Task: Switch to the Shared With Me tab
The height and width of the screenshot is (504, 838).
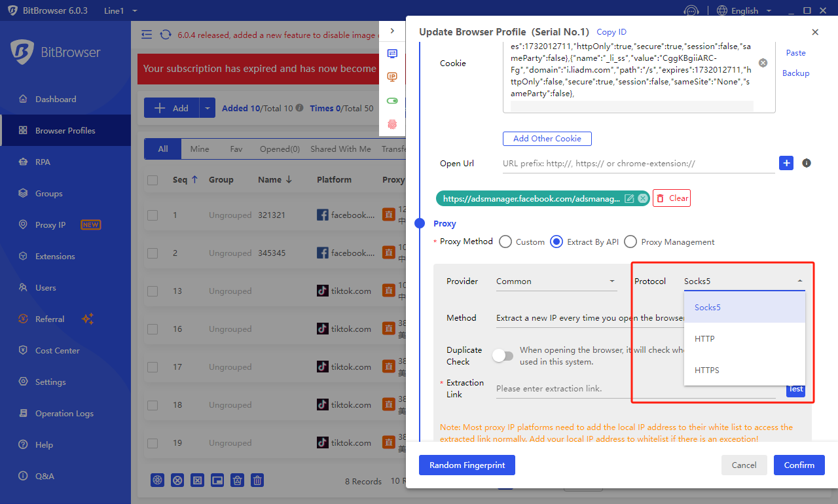Action: pyautogui.click(x=340, y=149)
